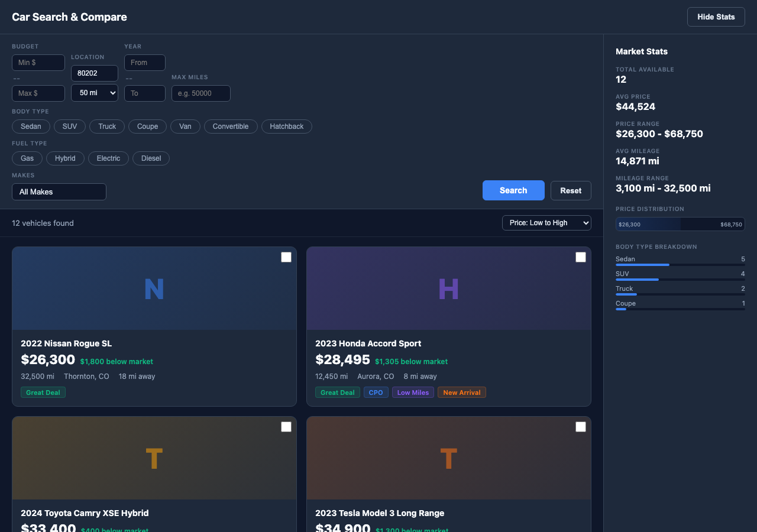
Task: Click the CPO badge on Honda Accord
Action: tap(376, 392)
